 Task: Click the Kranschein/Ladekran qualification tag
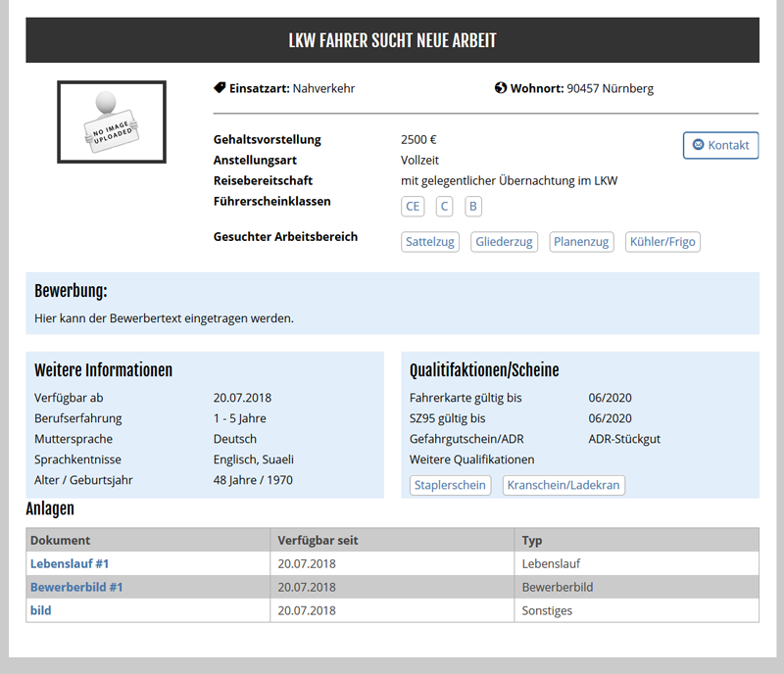[563, 485]
